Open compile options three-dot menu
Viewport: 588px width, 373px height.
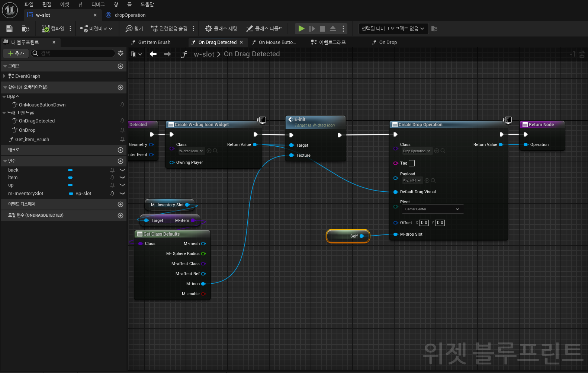[70, 29]
